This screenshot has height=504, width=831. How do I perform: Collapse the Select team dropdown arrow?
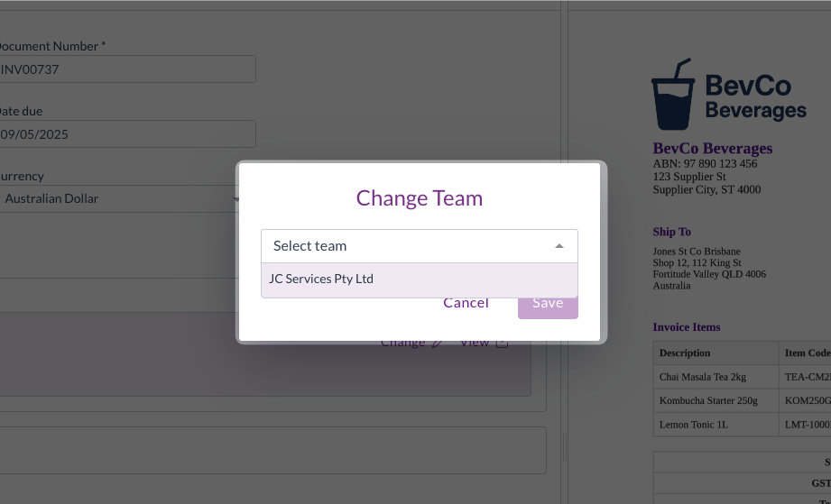coord(559,246)
